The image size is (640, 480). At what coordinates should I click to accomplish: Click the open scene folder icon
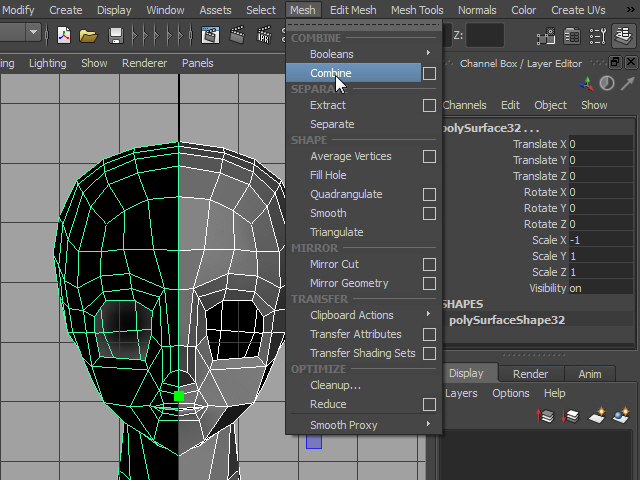88,36
